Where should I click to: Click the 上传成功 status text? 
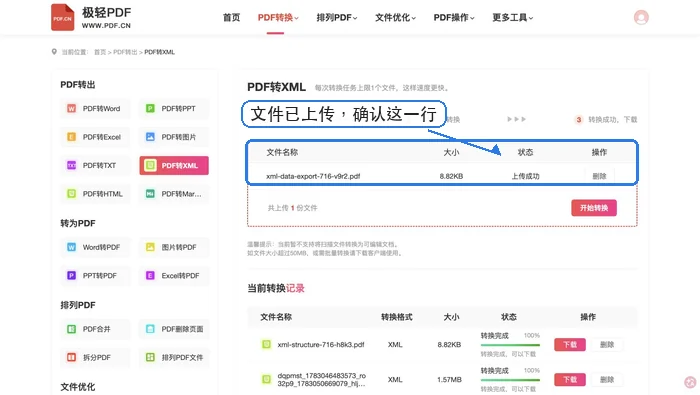tap(525, 176)
